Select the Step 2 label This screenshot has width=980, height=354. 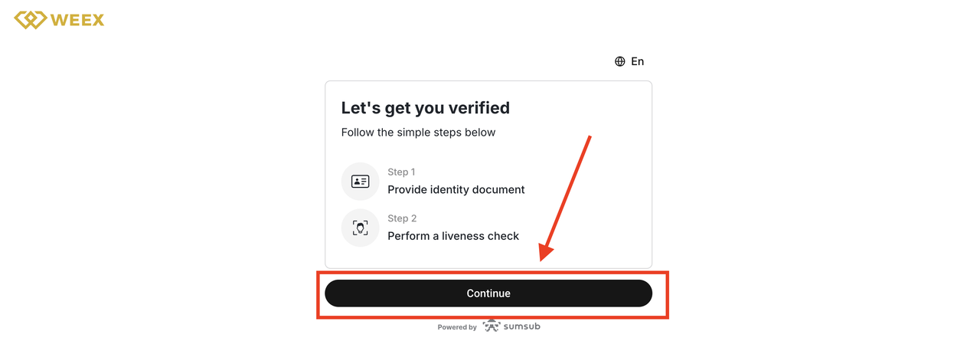point(401,218)
